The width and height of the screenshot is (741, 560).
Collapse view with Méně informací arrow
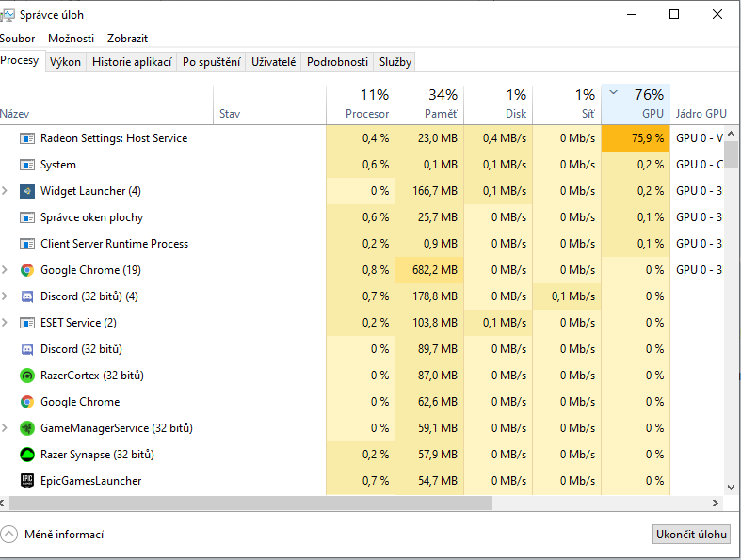[x=9, y=535]
